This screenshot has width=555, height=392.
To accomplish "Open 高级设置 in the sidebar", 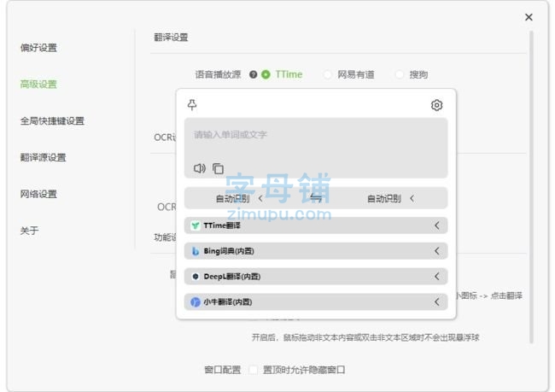I will pos(38,85).
